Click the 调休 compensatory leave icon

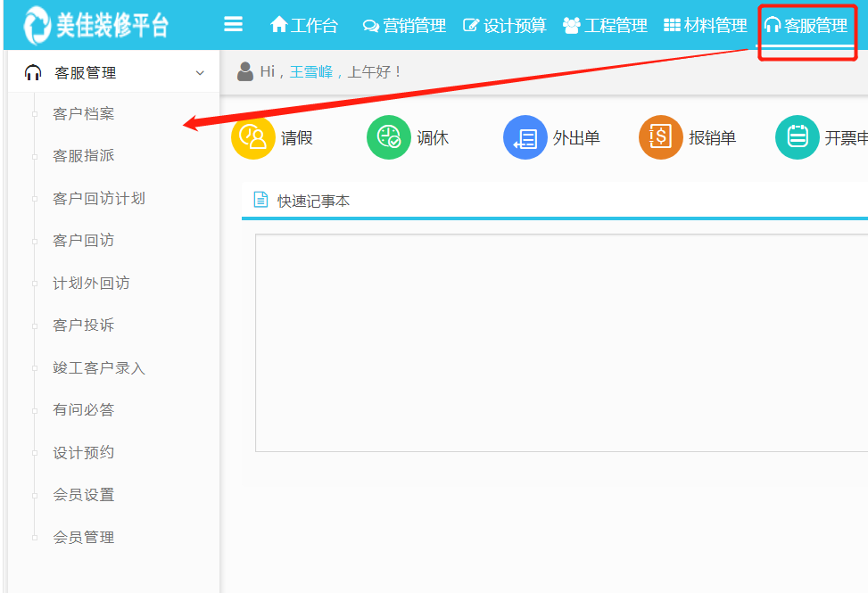point(389,137)
